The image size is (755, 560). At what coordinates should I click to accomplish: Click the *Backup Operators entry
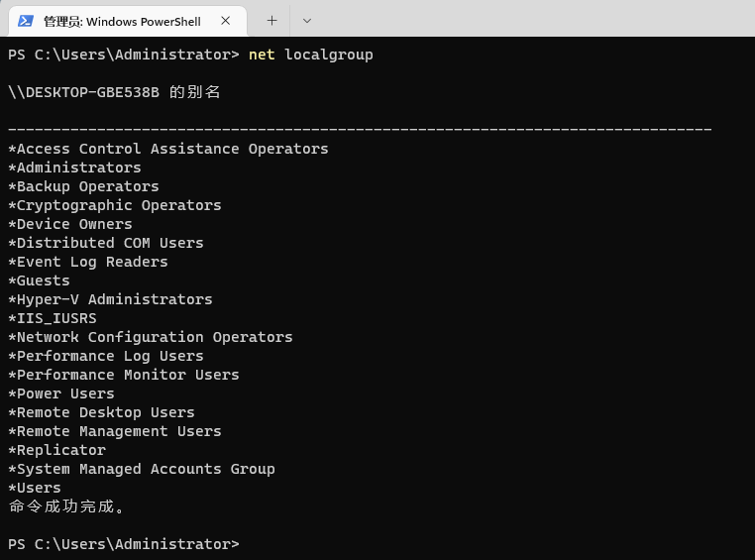84,186
